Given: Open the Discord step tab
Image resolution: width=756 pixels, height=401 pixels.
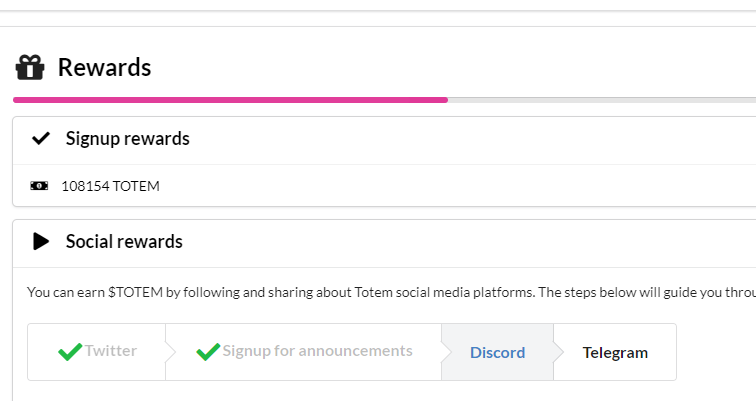Looking at the screenshot, I should click(x=497, y=352).
